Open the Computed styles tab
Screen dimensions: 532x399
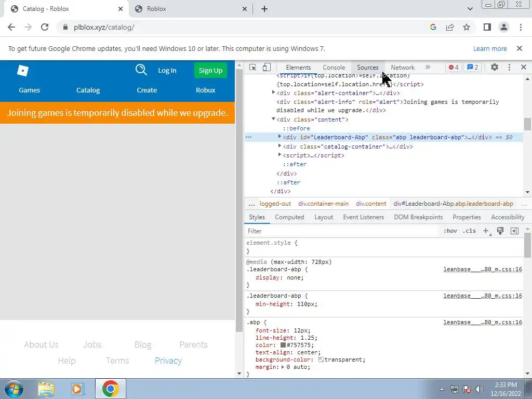(x=289, y=217)
